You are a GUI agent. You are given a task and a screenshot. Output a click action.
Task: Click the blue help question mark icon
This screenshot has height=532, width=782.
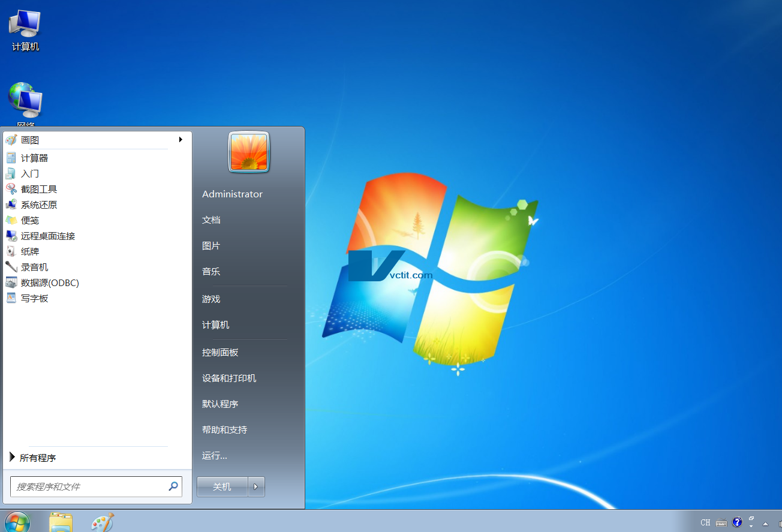point(737,522)
